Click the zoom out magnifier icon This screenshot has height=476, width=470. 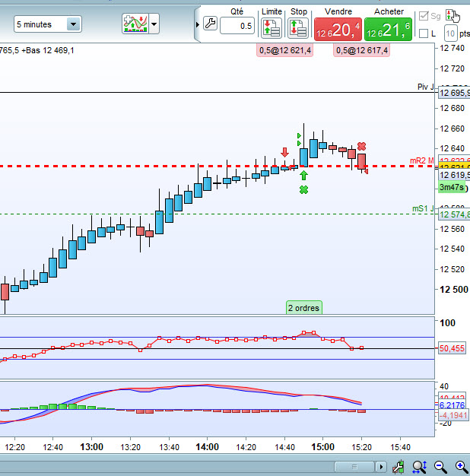pyautogui.click(x=440, y=467)
